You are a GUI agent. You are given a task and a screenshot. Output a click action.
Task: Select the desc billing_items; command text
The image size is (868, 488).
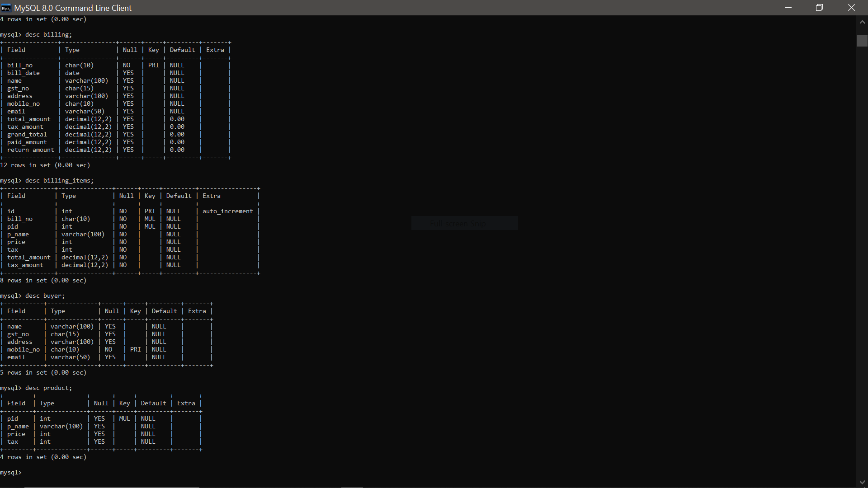[x=58, y=180]
